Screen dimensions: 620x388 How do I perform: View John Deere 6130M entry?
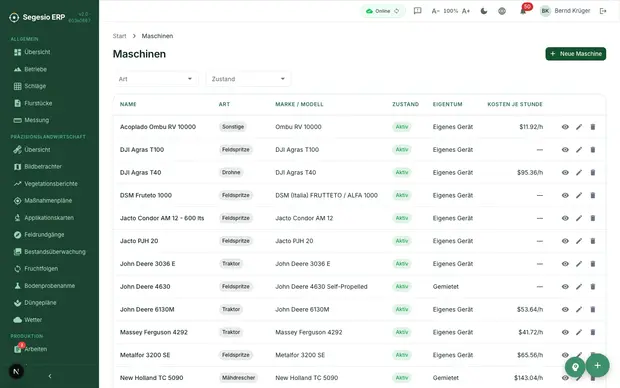point(565,309)
